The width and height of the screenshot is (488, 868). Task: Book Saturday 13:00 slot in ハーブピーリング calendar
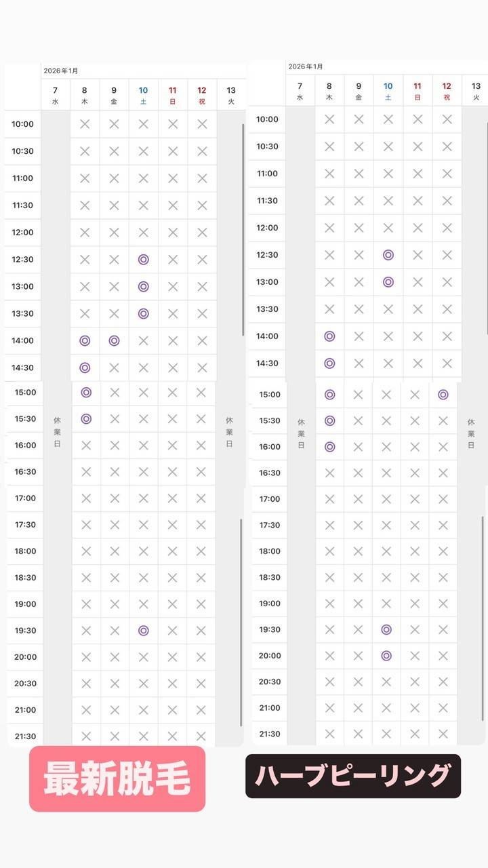pyautogui.click(x=388, y=282)
